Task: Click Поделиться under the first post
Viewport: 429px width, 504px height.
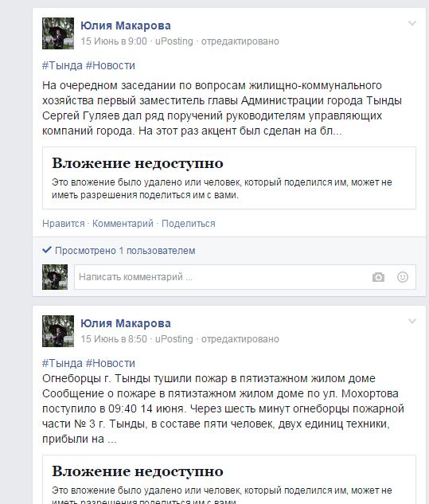Action: point(189,224)
